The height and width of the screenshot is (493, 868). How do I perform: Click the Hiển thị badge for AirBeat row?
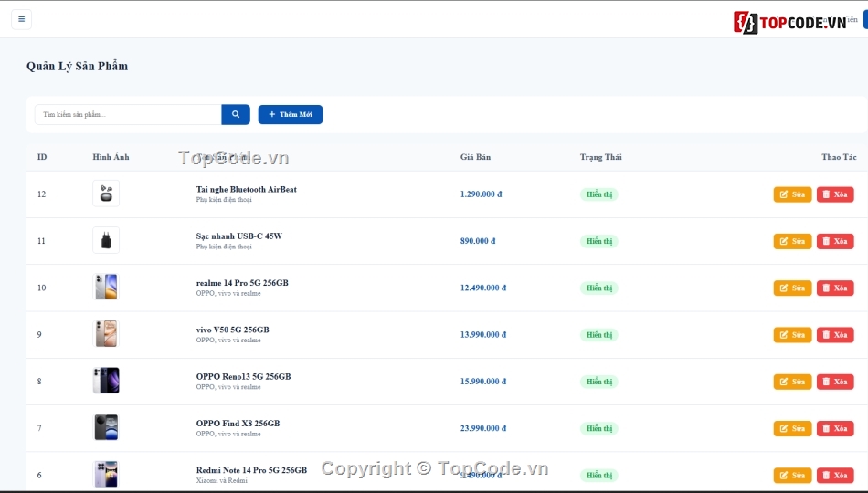pos(599,194)
